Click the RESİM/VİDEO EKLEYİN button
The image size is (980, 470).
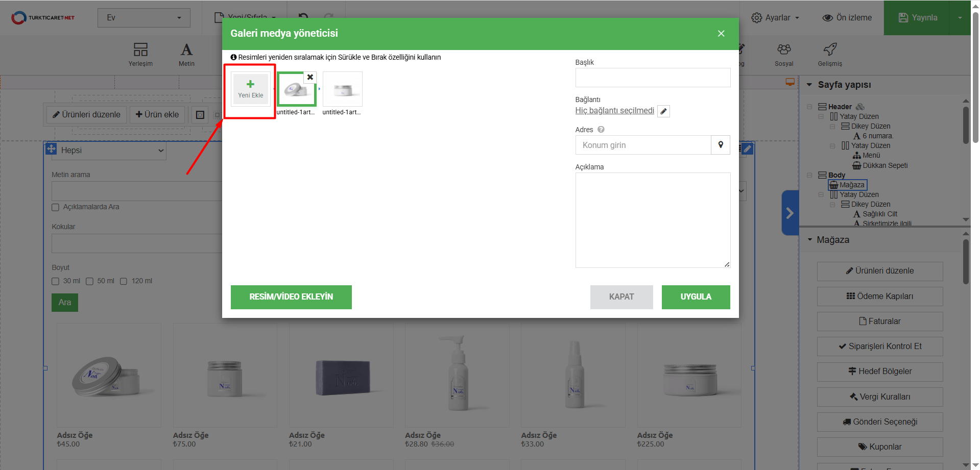click(x=291, y=297)
